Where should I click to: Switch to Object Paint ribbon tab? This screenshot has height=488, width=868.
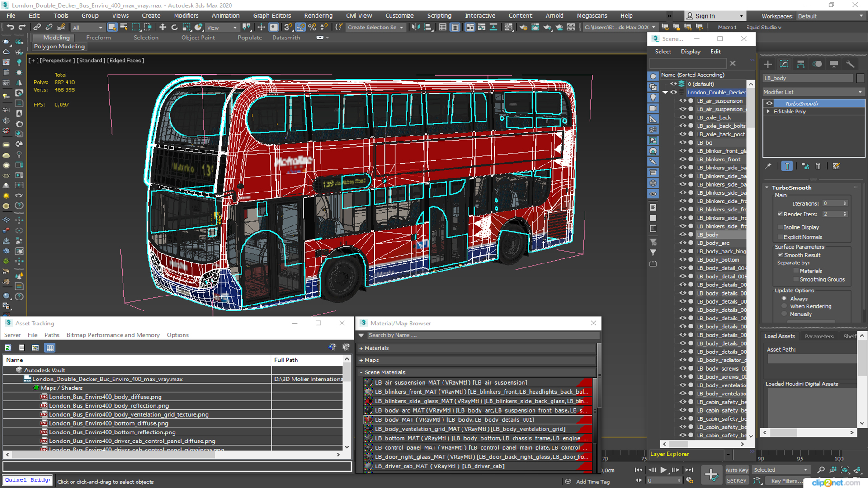198,38
